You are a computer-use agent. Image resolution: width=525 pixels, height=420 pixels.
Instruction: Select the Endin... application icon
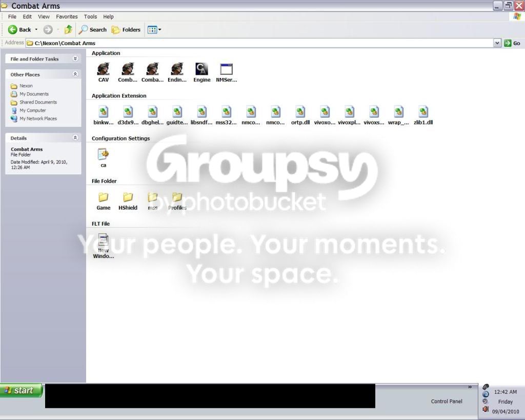point(177,72)
